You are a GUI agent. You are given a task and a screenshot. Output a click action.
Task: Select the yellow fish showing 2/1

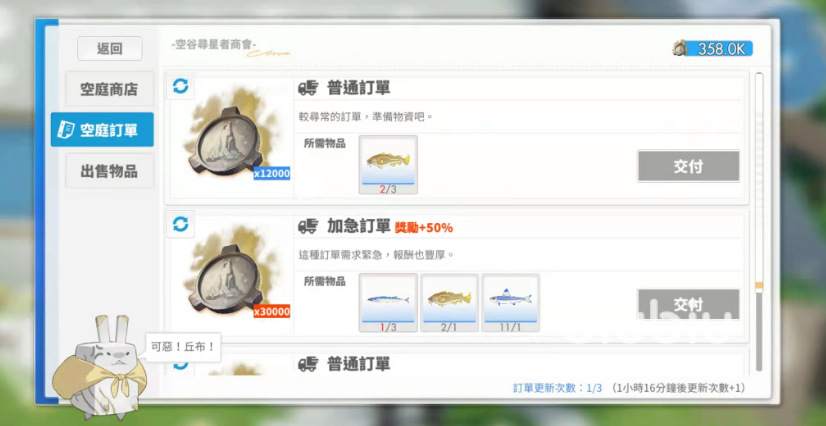tap(449, 302)
